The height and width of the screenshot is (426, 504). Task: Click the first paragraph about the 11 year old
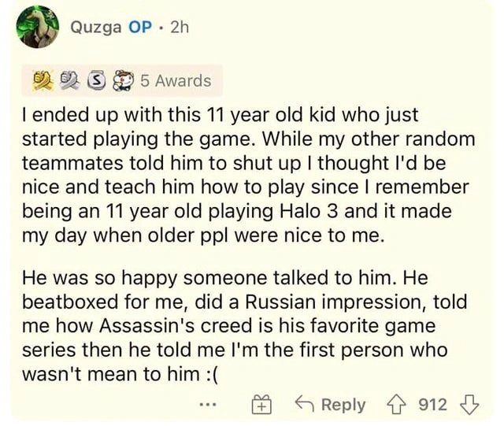coord(248,176)
